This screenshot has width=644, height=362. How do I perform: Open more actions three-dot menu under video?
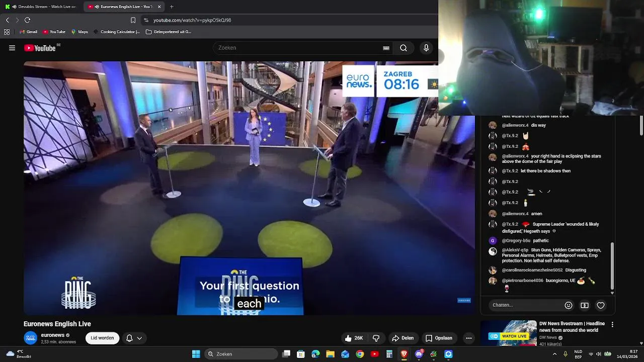469,338
